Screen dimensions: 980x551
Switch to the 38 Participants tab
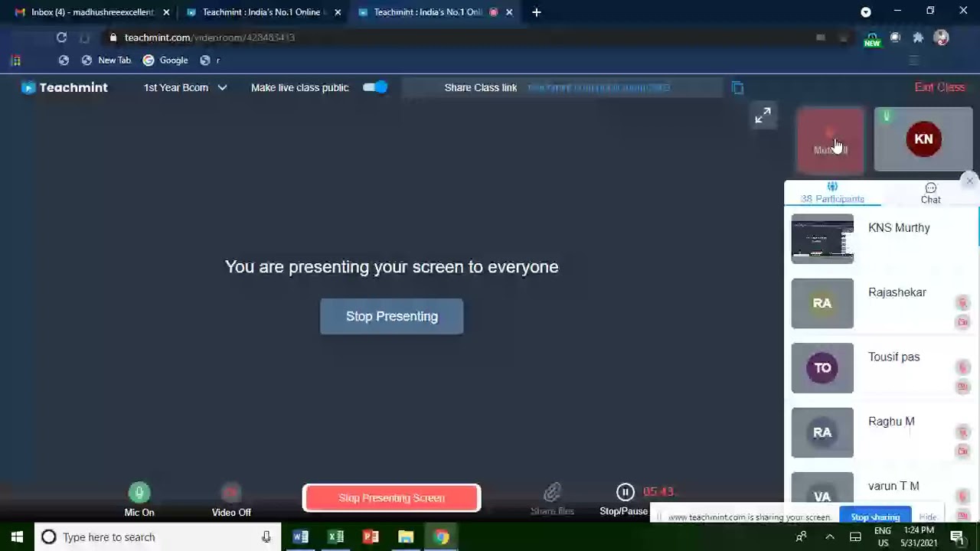832,193
